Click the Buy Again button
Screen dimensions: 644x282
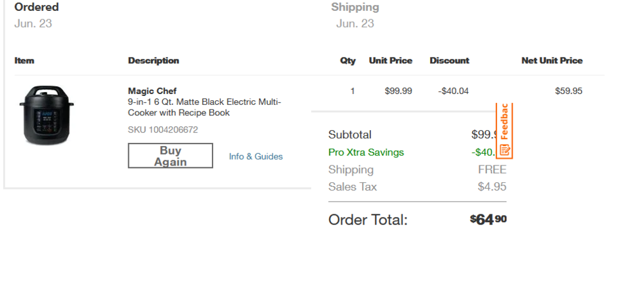(170, 156)
